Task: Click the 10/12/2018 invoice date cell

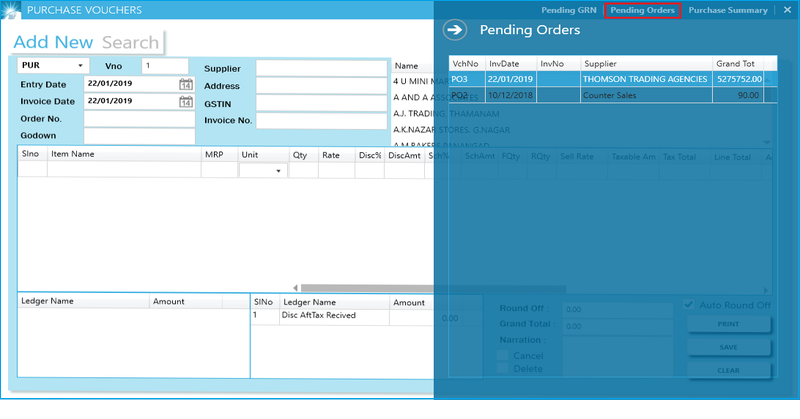Action: pos(510,95)
